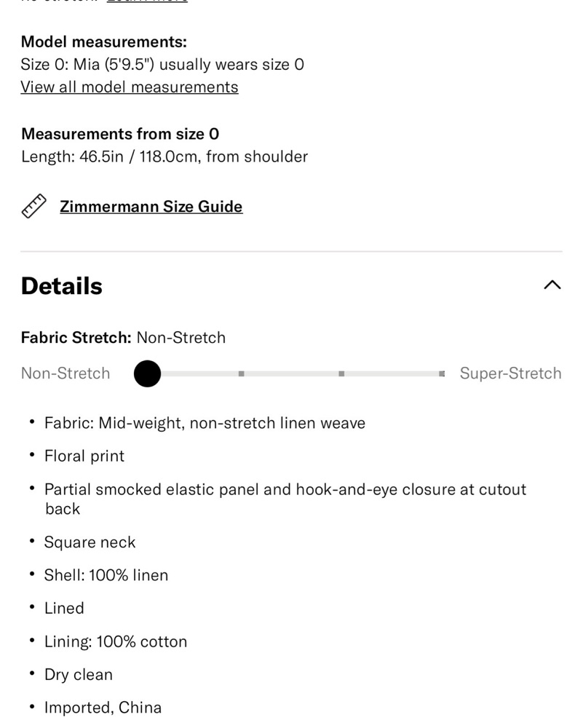
Task: Click Measurements from size 0 heading
Action: [120, 134]
